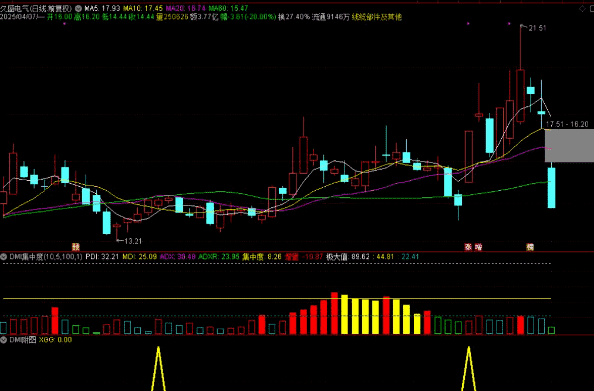
Task: Open the stock name period label at top left
Action: pos(36,8)
